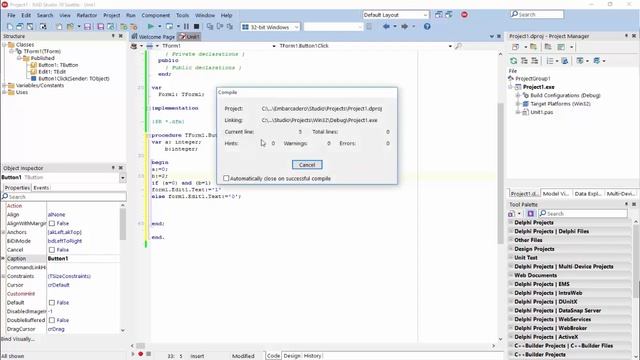Screen dimensions: 640x360
Task: Open the File menu
Action: [11, 15]
